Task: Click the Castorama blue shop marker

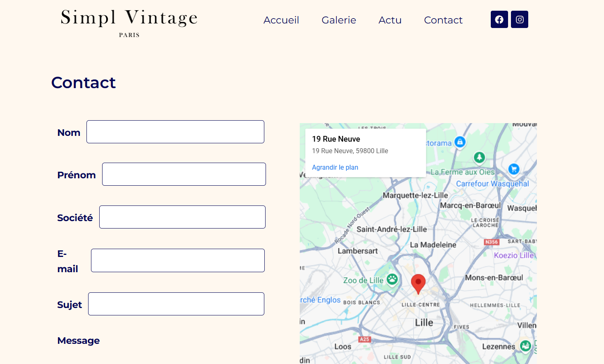Action: pyautogui.click(x=459, y=142)
